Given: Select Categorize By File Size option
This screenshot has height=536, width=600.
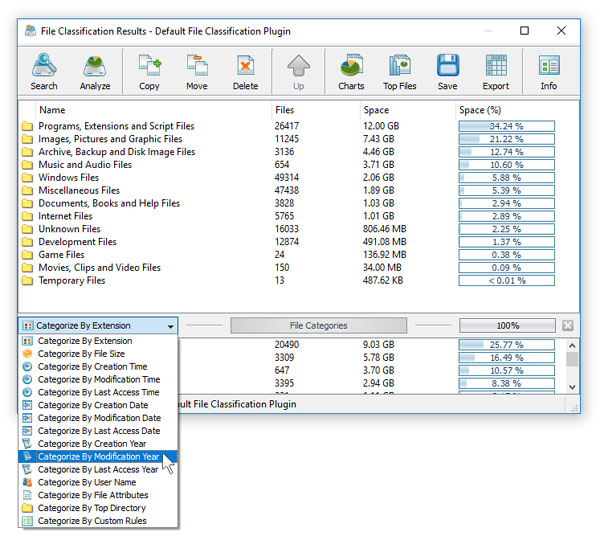Looking at the screenshot, I should (x=98, y=354).
